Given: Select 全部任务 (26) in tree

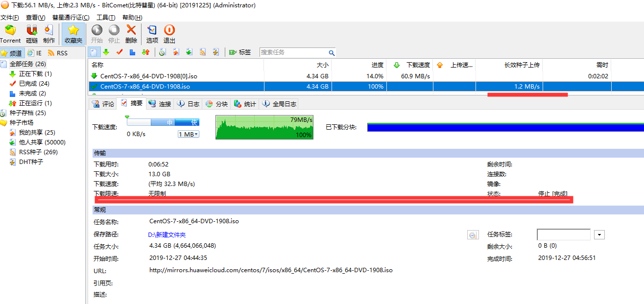Looking at the screenshot, I should [28, 64].
